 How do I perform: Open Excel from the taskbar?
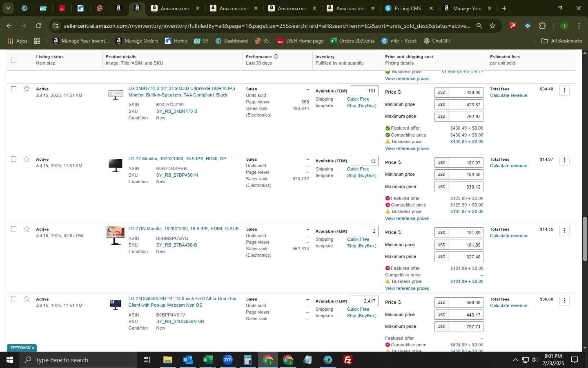tap(207, 360)
